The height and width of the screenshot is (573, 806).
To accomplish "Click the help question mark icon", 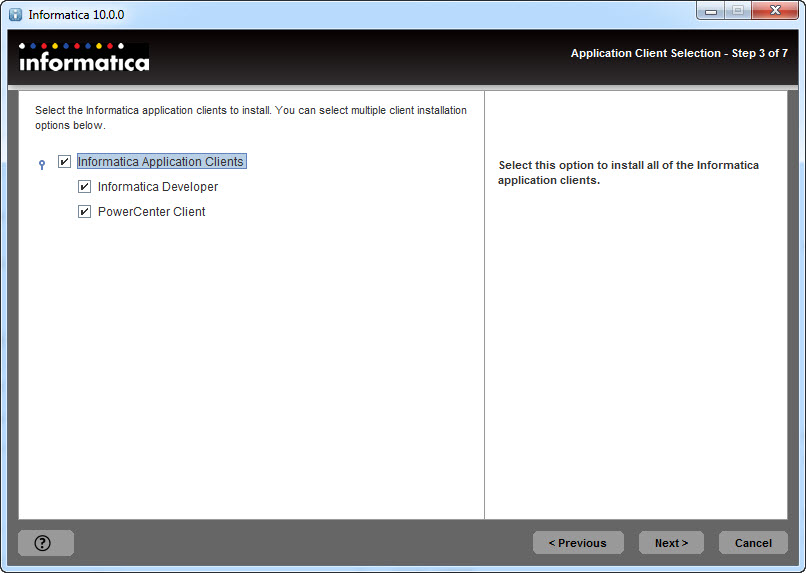I will [43, 543].
